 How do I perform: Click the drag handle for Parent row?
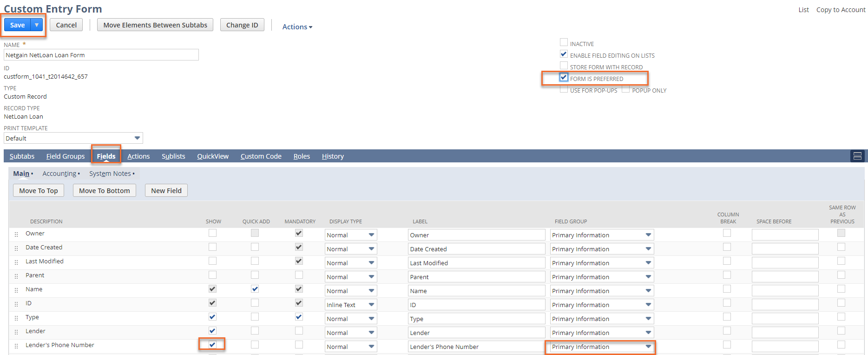tap(16, 276)
